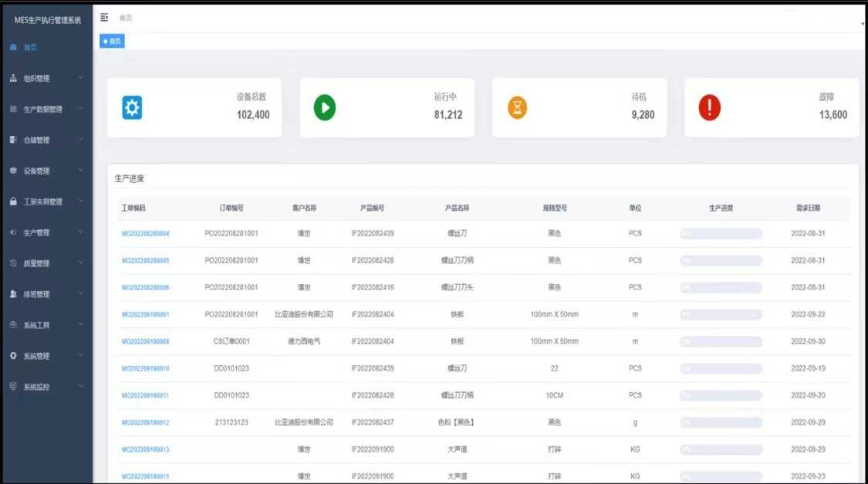Click the date 2022-09-20
The height and width of the screenshot is (484, 868).
[x=809, y=395]
